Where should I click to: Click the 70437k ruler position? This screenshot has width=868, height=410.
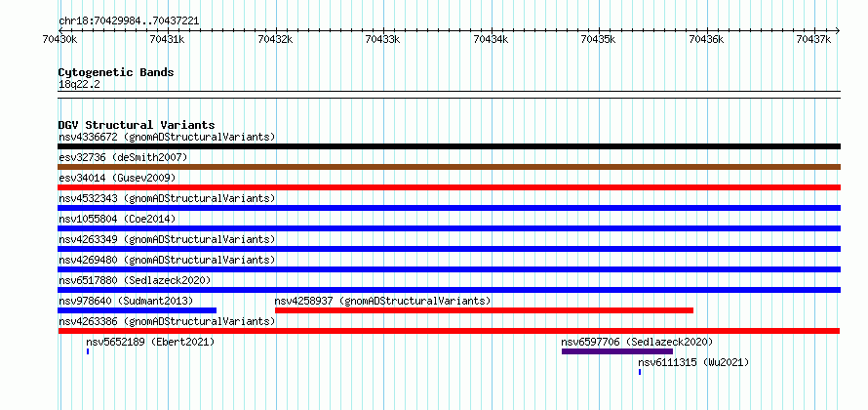(x=815, y=39)
